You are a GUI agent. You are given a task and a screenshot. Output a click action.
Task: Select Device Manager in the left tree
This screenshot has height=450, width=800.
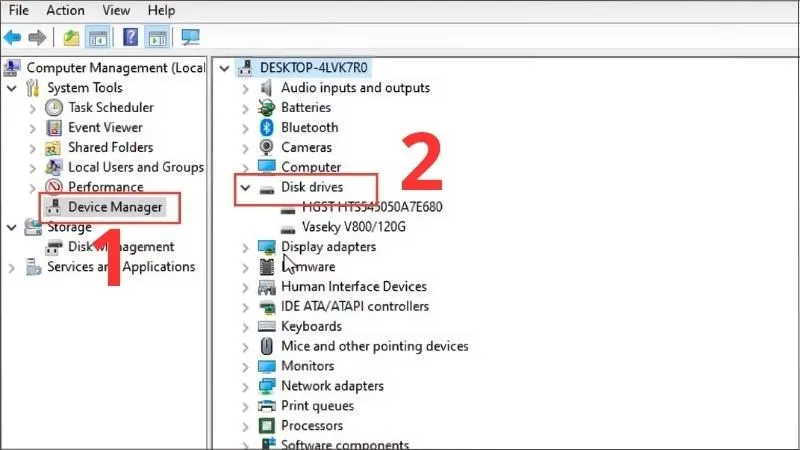point(114,207)
